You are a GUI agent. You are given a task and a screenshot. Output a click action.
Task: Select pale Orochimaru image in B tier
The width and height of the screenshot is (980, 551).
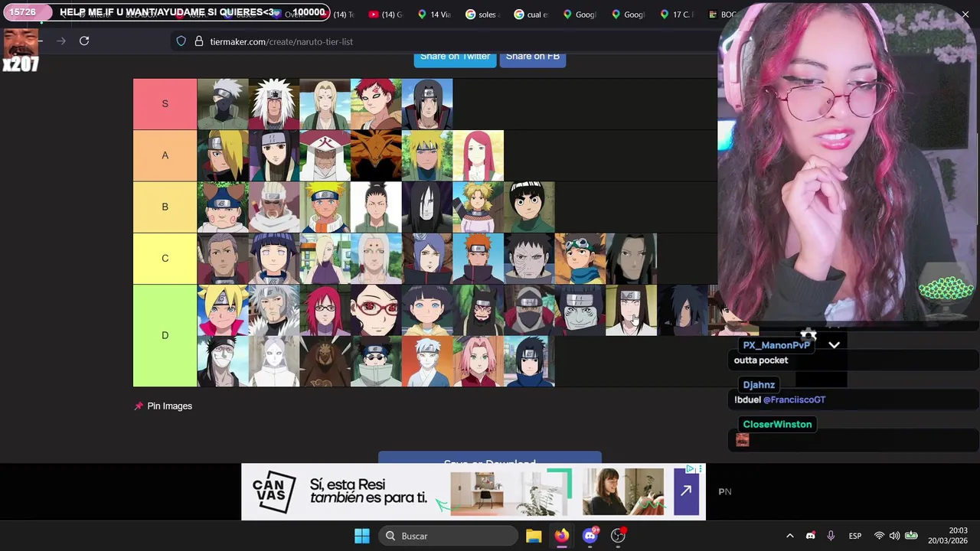427,207
